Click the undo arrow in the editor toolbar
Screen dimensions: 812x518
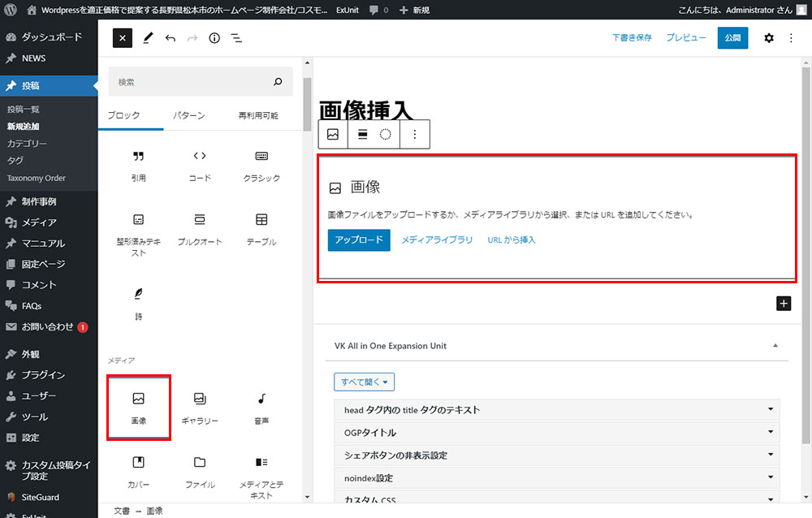pos(170,38)
